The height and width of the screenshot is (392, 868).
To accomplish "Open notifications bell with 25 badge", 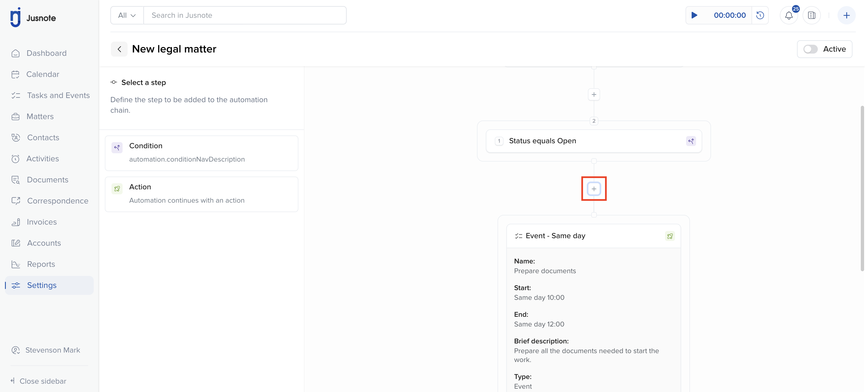I will pyautogui.click(x=789, y=15).
